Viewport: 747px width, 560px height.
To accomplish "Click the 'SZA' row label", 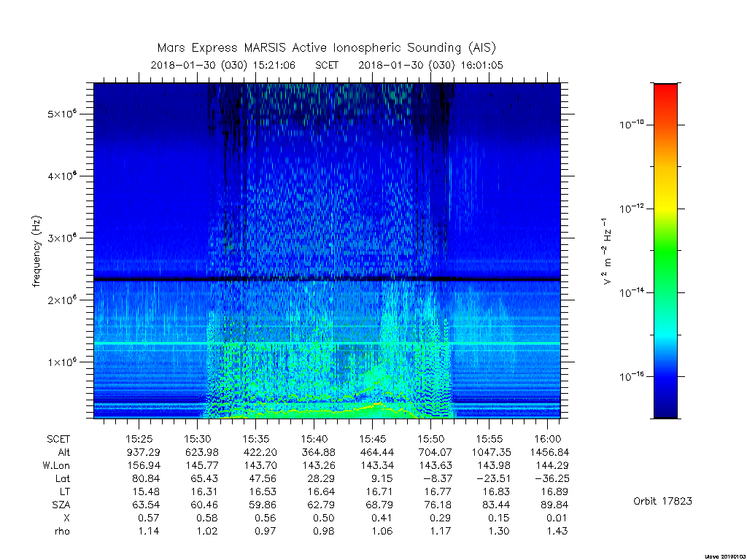I will (61, 505).
